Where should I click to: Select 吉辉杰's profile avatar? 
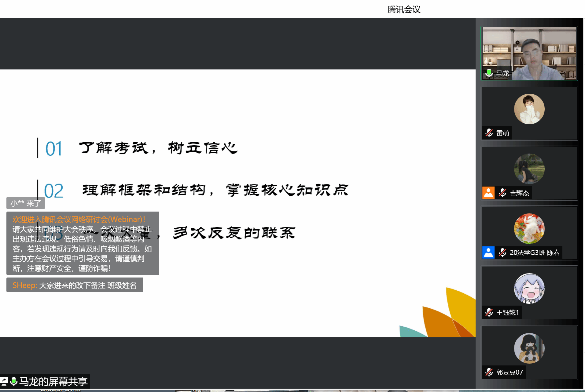(x=529, y=169)
